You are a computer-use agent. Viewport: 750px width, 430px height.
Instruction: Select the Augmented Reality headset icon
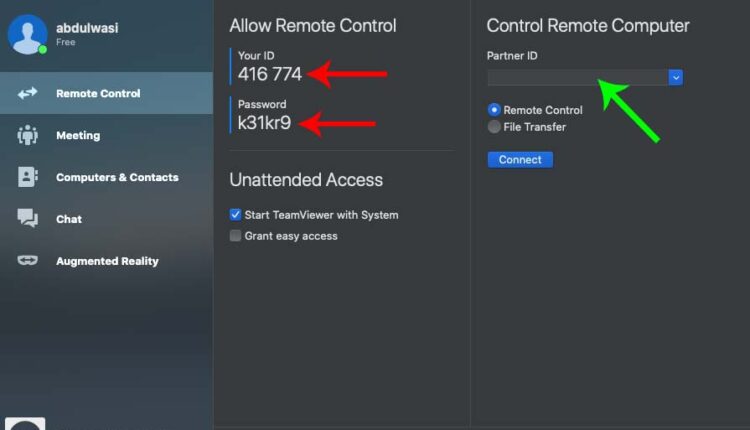click(27, 260)
